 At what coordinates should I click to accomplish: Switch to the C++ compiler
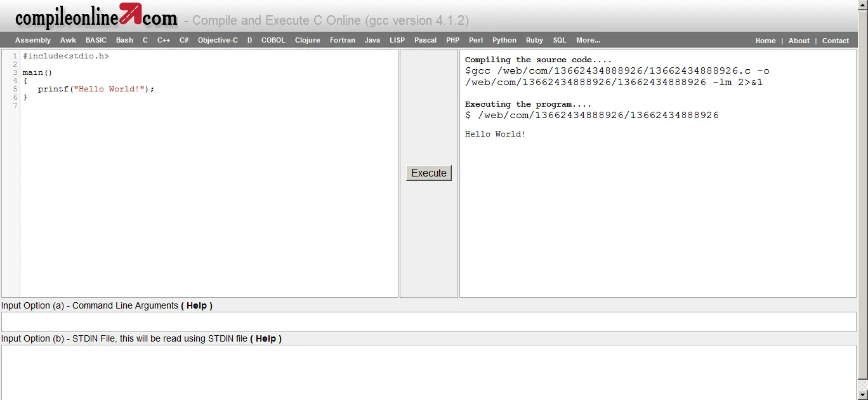[x=164, y=40]
